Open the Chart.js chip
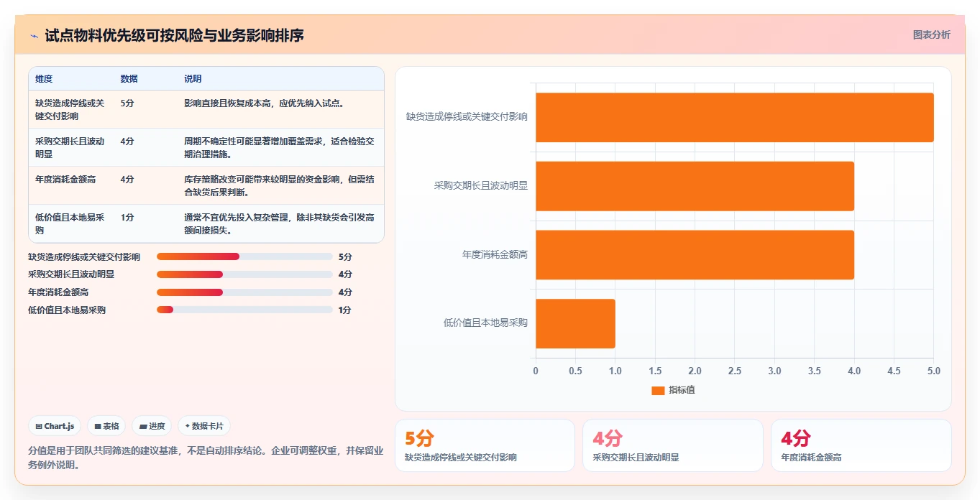Image resolution: width=980 pixels, height=500 pixels. (x=55, y=426)
